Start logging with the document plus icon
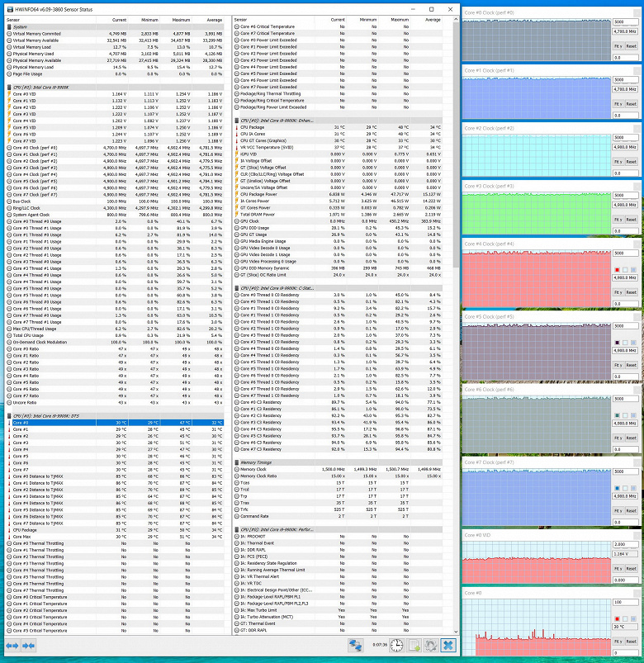 pos(414,645)
